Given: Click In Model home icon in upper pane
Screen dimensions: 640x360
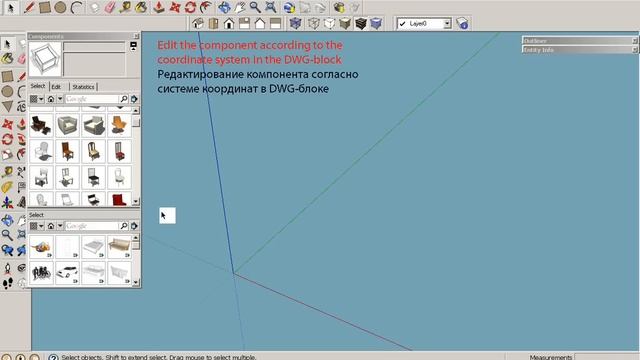Looking at the screenshot, I should [51, 99].
